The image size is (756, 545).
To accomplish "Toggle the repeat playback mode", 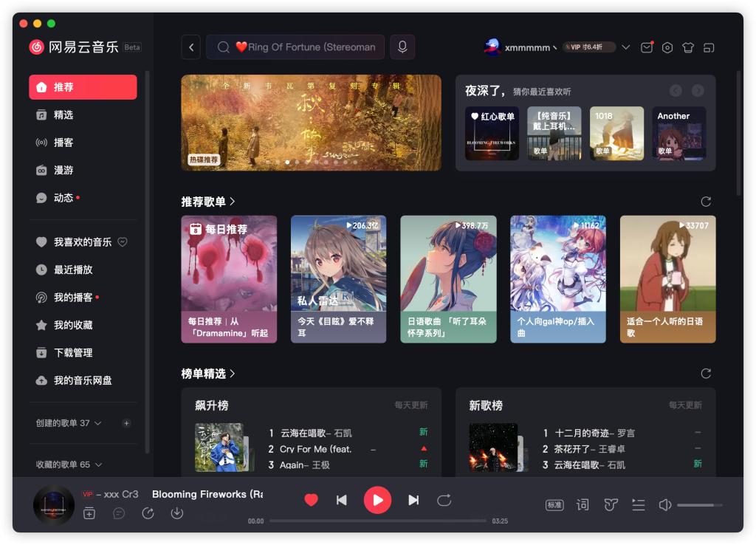I will [x=444, y=500].
